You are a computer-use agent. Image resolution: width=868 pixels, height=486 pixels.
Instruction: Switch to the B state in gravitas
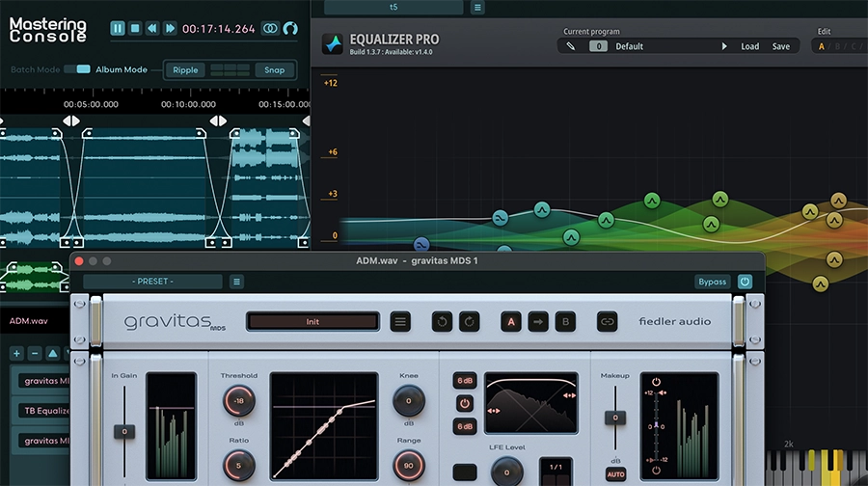[x=566, y=322]
